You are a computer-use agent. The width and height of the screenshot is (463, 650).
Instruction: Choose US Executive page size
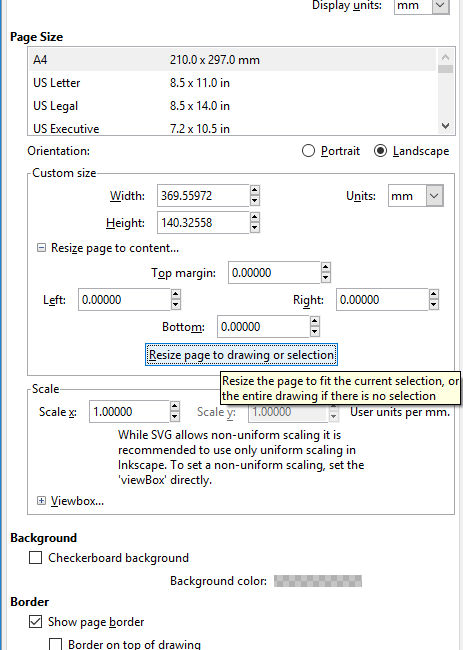[232, 128]
